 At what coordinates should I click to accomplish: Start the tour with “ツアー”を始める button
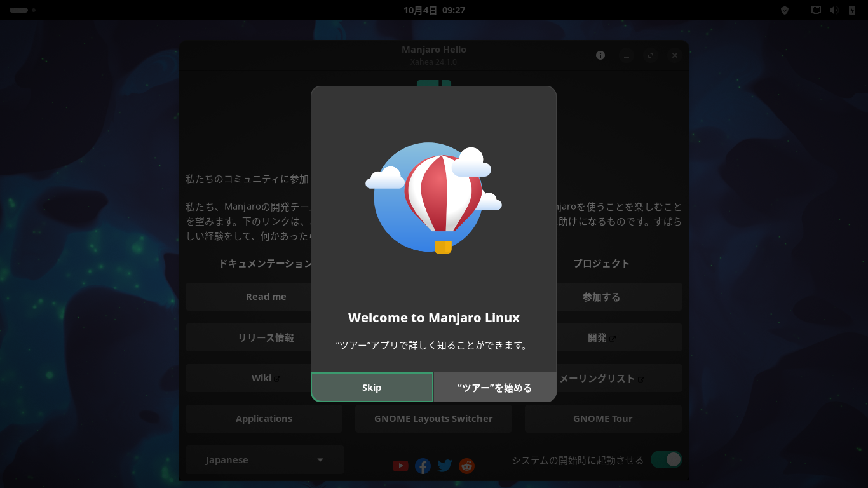point(494,387)
